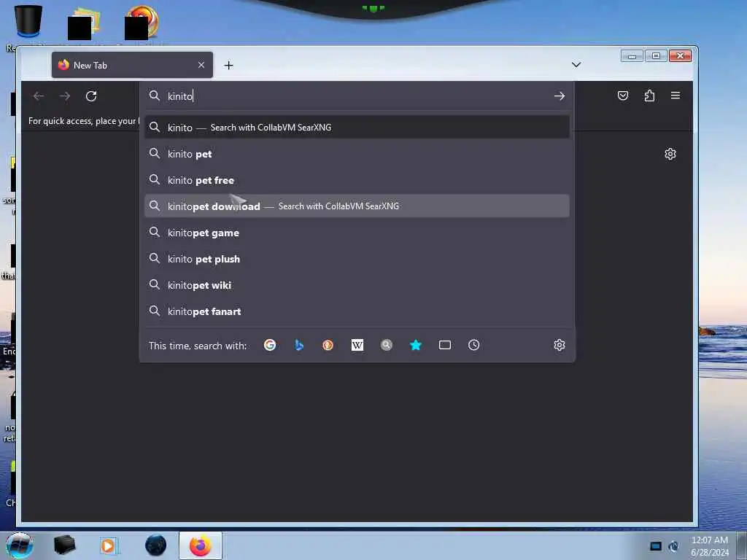The height and width of the screenshot is (560, 747).
Task: Open the monitor tray icon
Action: [x=656, y=546]
